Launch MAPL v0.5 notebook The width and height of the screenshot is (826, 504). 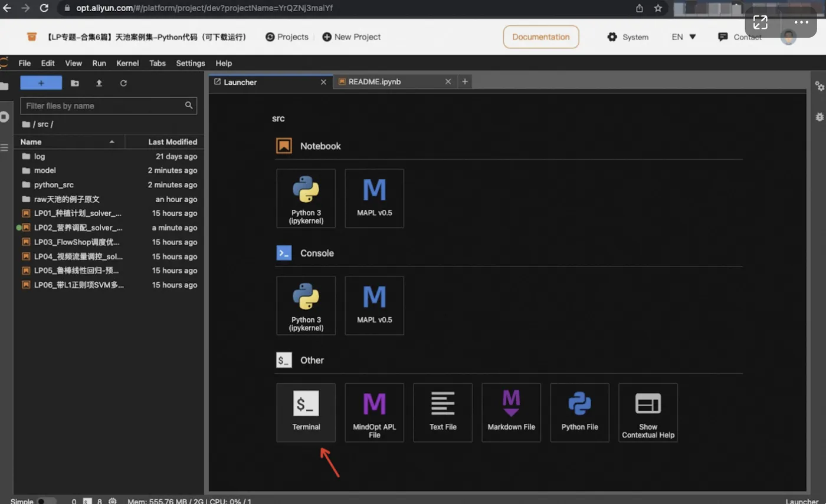(x=374, y=199)
